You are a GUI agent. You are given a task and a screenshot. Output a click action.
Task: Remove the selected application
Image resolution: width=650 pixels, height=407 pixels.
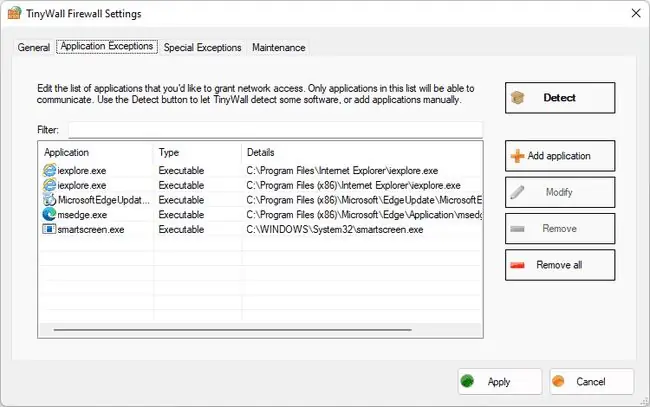[x=560, y=229]
